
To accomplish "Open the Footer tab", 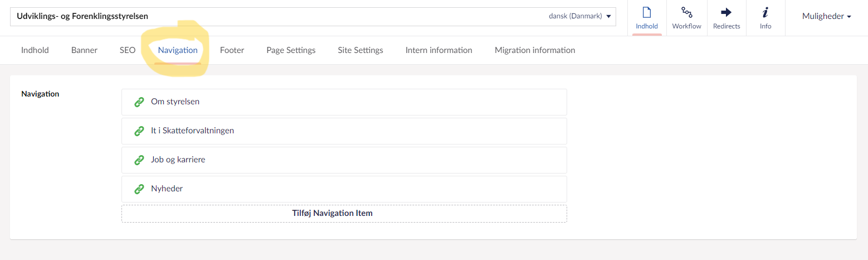I will click(232, 50).
